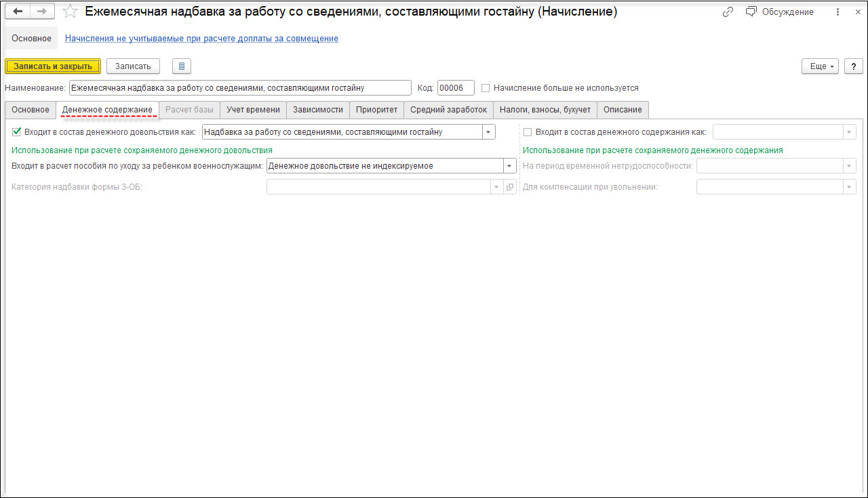Switch to the Средний заработок tab
The height and width of the screenshot is (498, 868).
(448, 109)
